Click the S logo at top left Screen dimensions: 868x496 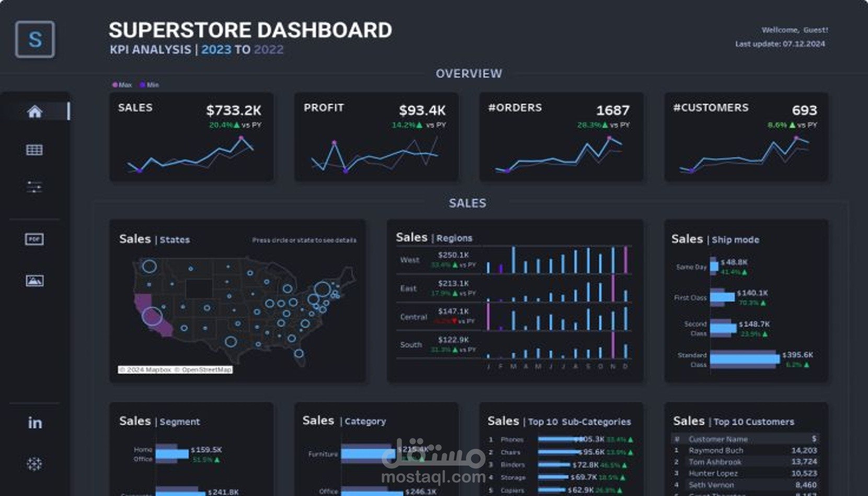point(35,39)
